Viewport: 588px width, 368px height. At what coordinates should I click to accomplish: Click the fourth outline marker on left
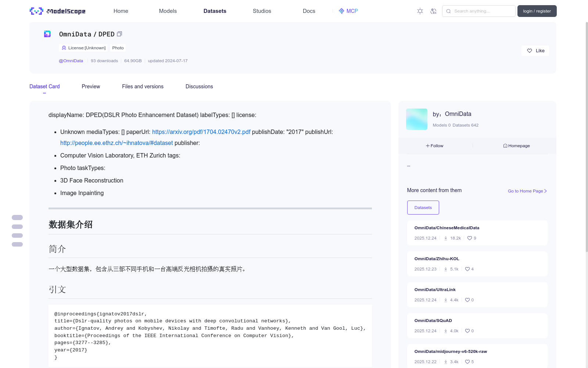coord(17,244)
